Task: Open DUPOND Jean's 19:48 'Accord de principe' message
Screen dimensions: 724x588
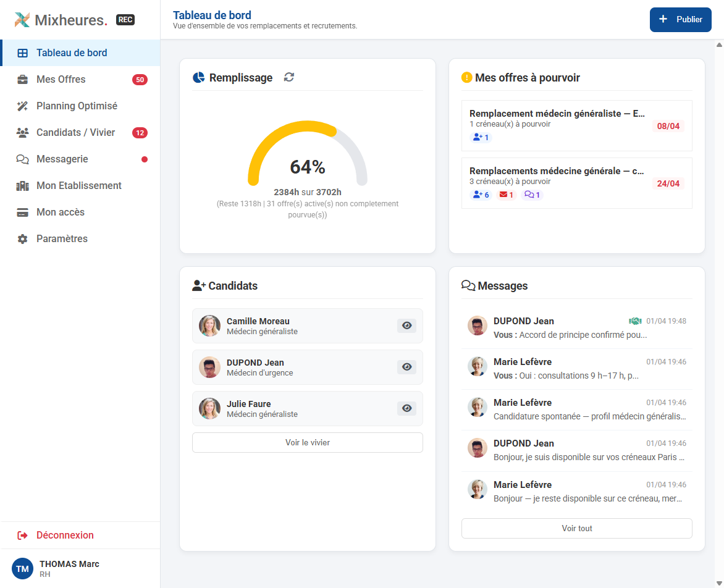Action: click(577, 328)
